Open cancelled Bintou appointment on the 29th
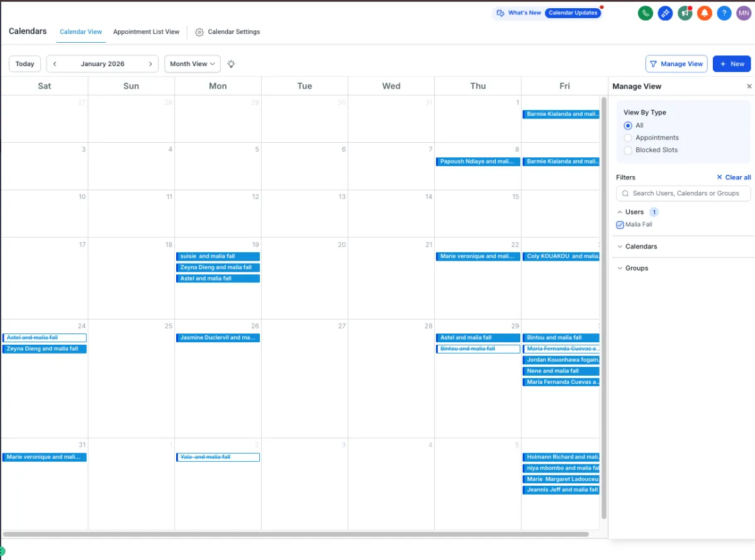 point(478,349)
